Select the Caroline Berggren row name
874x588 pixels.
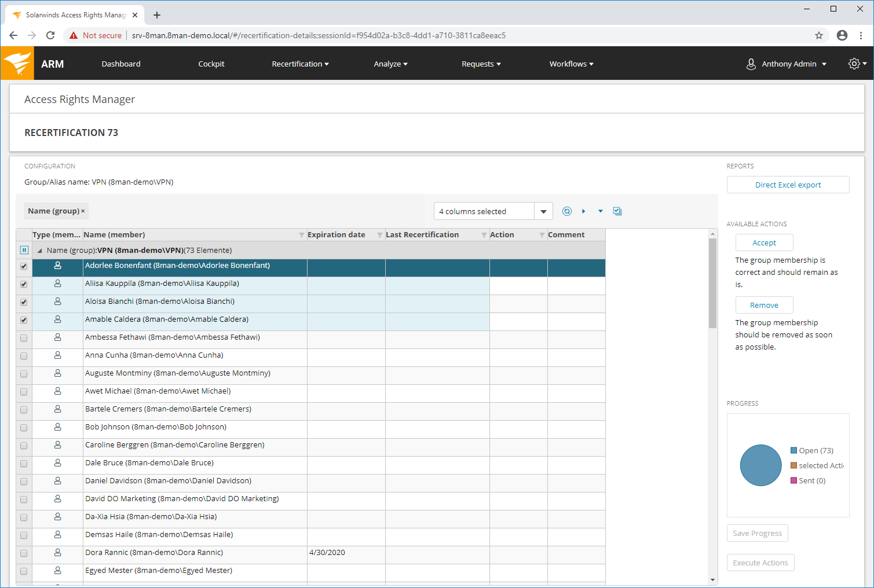click(x=174, y=445)
